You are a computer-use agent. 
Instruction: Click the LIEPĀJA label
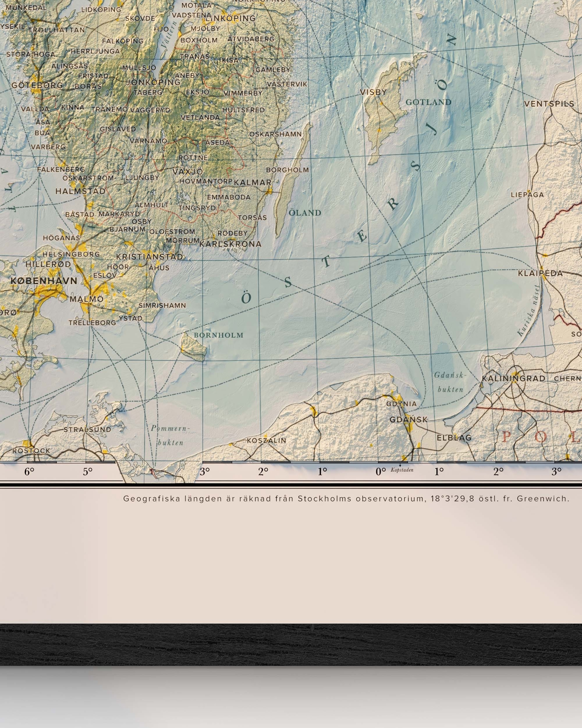pos(527,195)
